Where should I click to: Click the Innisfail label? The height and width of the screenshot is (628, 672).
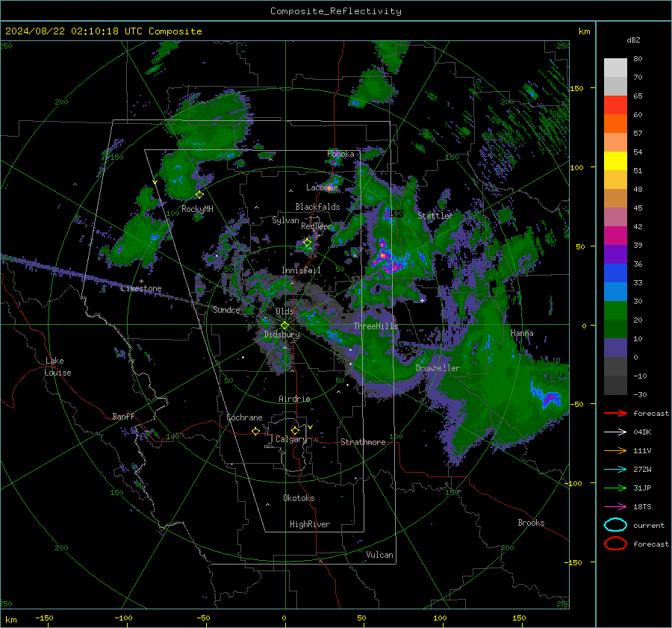(301, 270)
